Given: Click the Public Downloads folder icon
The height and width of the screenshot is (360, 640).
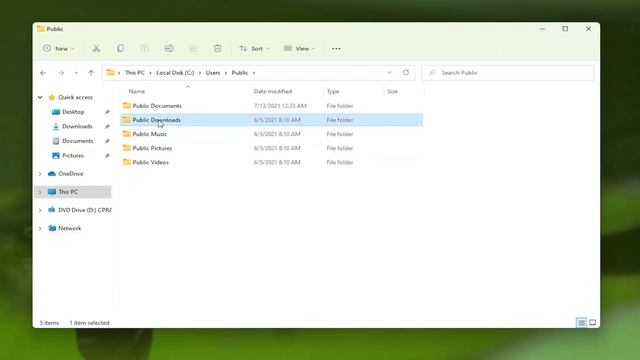Looking at the screenshot, I should (x=127, y=120).
